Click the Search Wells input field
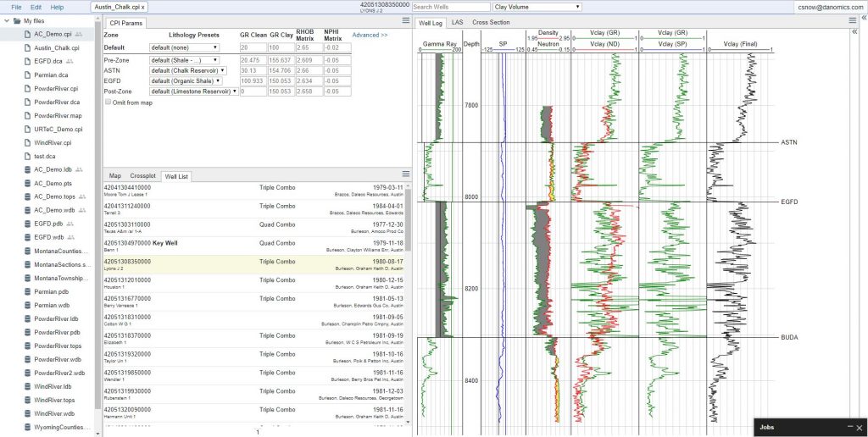The width and height of the screenshot is (868, 437). click(451, 7)
